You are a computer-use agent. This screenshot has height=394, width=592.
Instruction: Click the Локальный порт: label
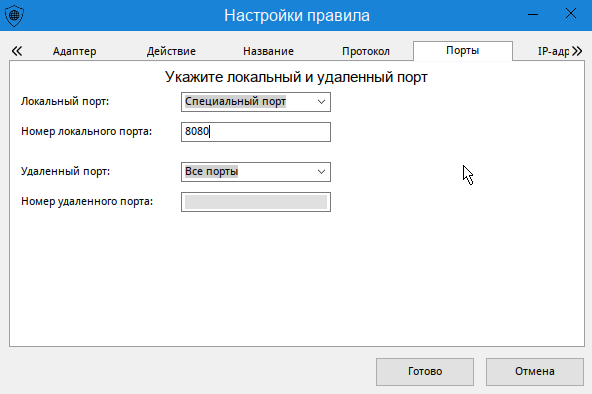click(65, 102)
